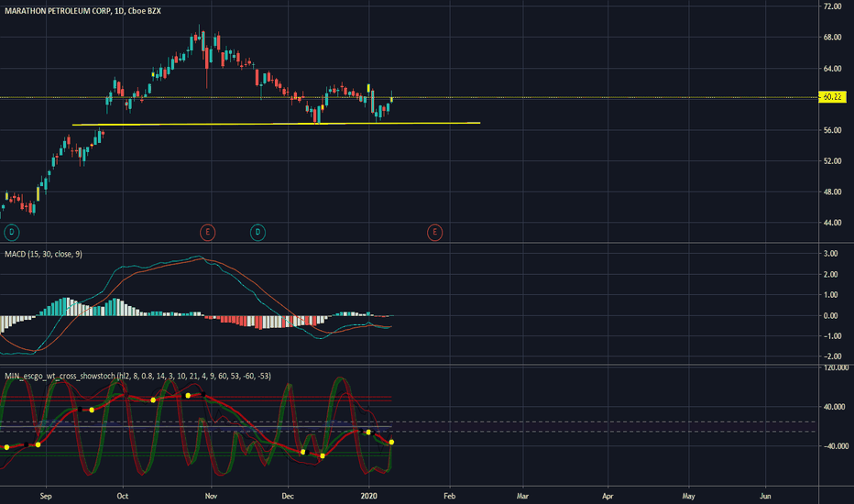Click the dividend D marker before Sep
The width and height of the screenshot is (854, 504).
click(11, 233)
